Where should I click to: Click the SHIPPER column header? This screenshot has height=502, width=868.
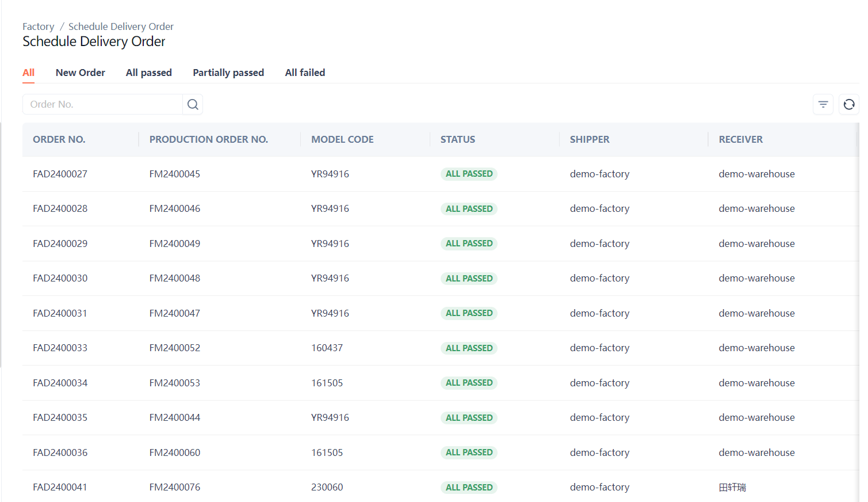589,139
